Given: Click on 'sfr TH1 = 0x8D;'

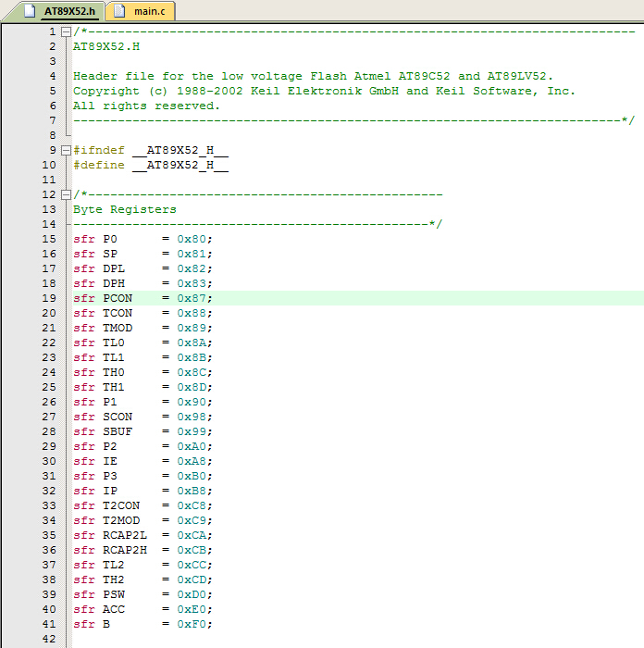Looking at the screenshot, I should click(x=142, y=387).
